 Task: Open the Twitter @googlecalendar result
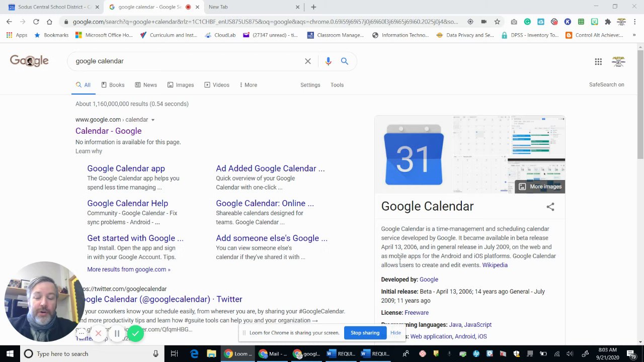pyautogui.click(x=160, y=299)
